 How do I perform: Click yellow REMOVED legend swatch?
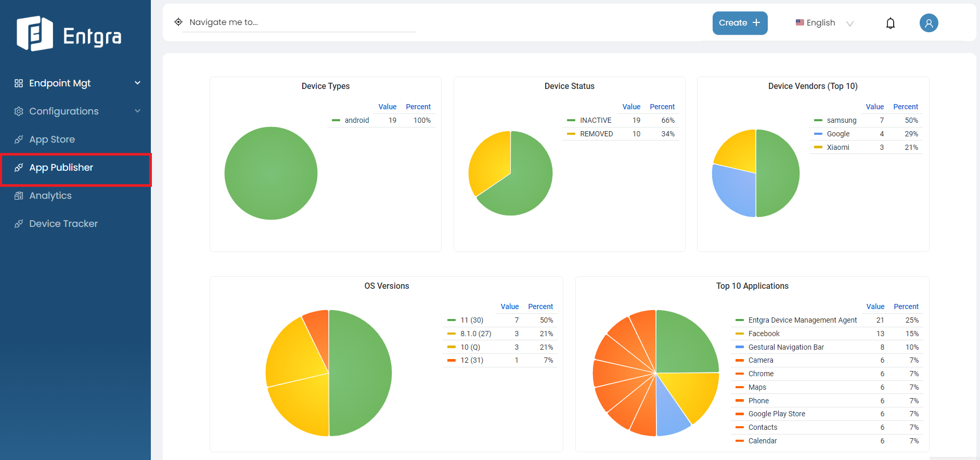point(571,134)
